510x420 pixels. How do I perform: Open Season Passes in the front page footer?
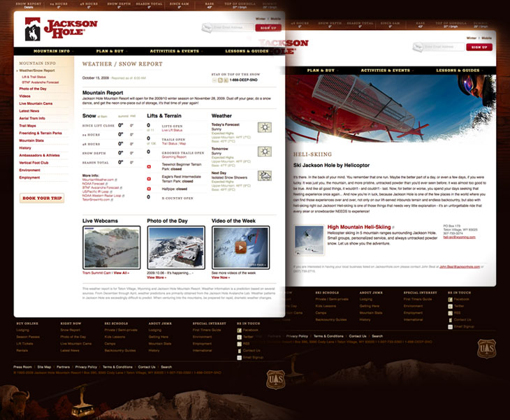tap(28, 337)
